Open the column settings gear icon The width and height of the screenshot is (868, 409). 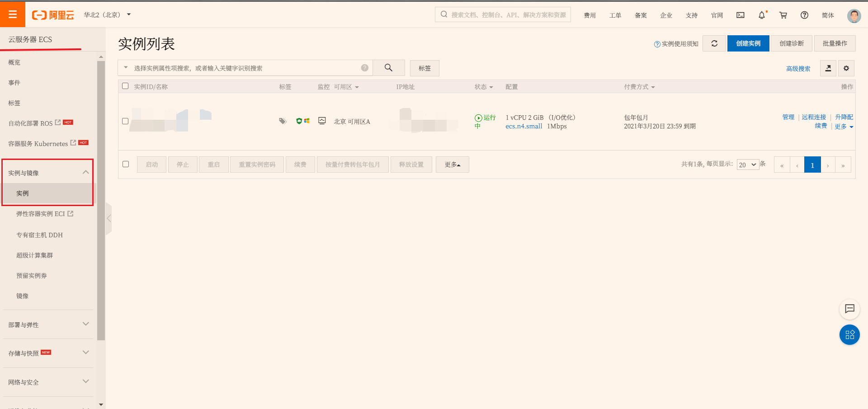click(x=846, y=68)
